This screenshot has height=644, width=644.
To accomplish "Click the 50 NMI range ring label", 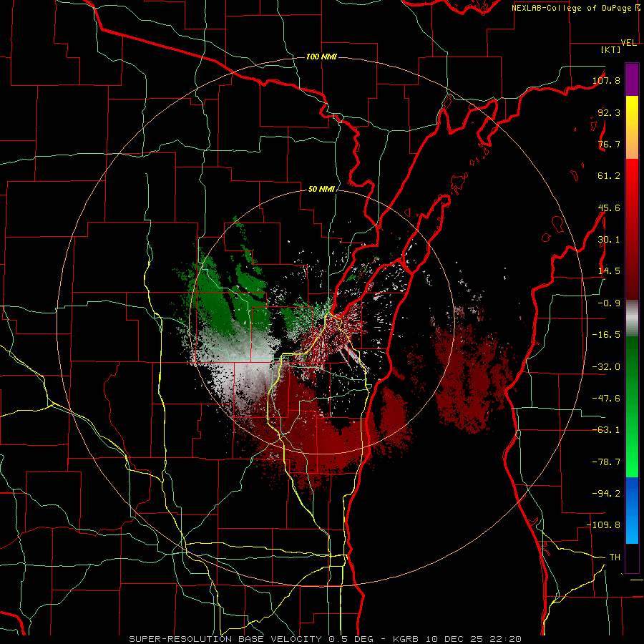I will pos(321,190).
